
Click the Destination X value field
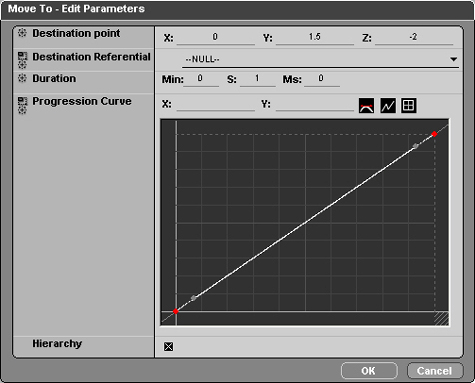pos(216,37)
